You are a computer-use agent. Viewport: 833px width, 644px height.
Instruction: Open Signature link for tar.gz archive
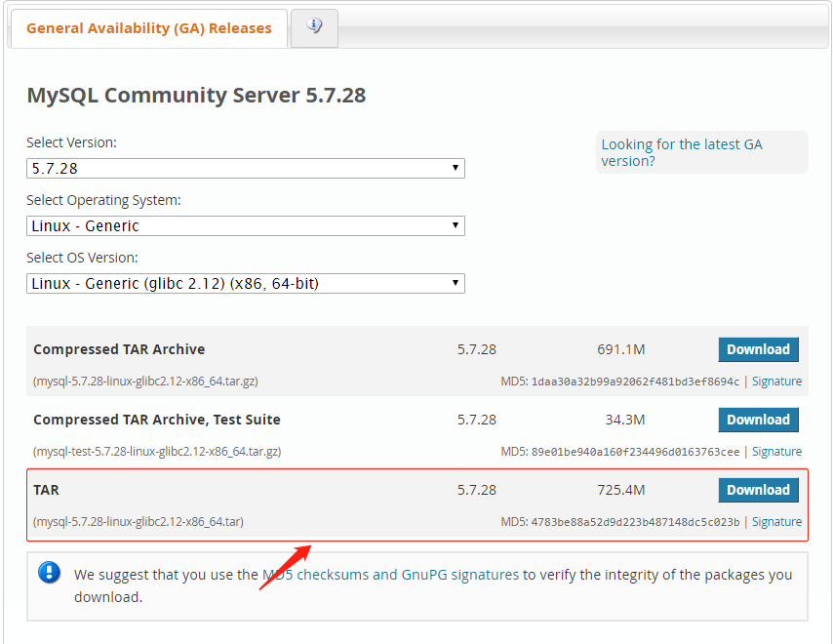(x=776, y=381)
